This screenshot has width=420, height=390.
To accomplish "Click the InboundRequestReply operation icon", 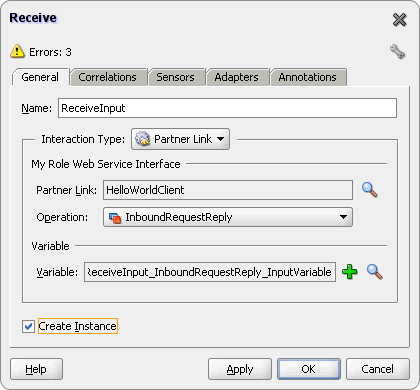I will tap(115, 218).
